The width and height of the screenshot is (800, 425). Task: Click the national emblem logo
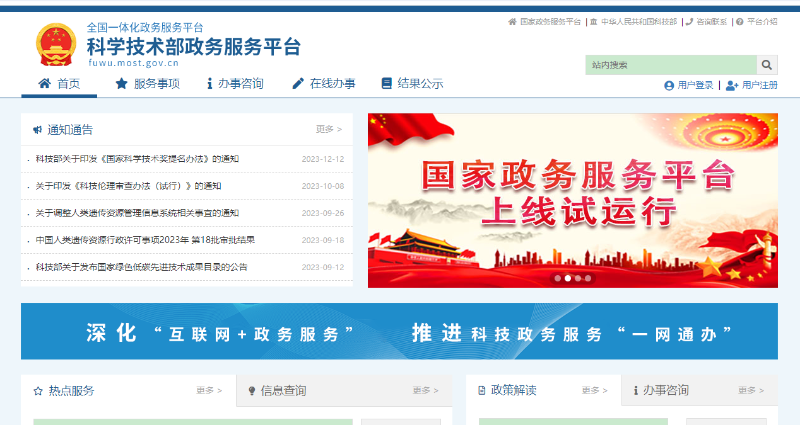click(x=55, y=45)
